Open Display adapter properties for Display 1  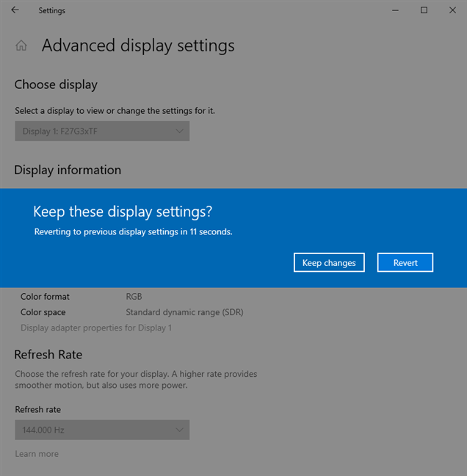point(96,328)
